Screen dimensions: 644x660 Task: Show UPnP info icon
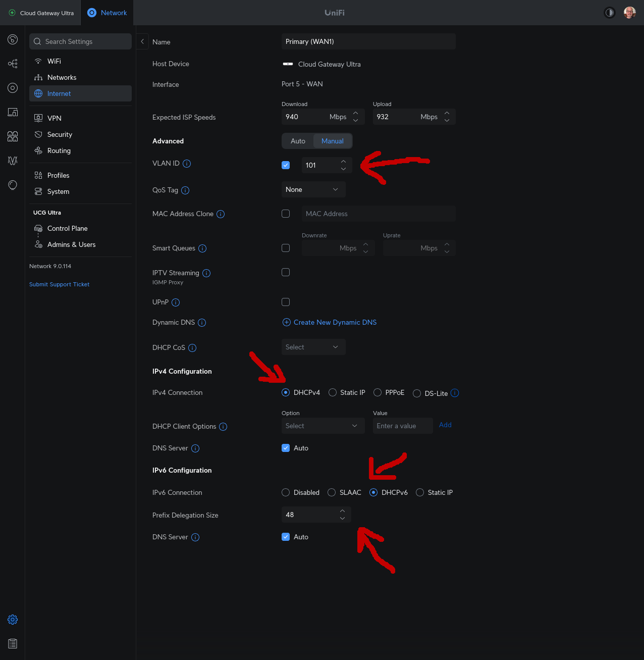click(x=176, y=302)
